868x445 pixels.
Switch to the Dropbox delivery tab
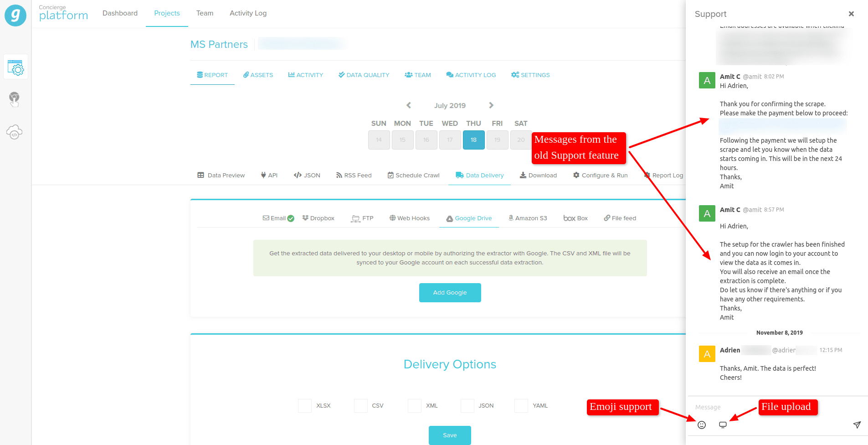318,218
